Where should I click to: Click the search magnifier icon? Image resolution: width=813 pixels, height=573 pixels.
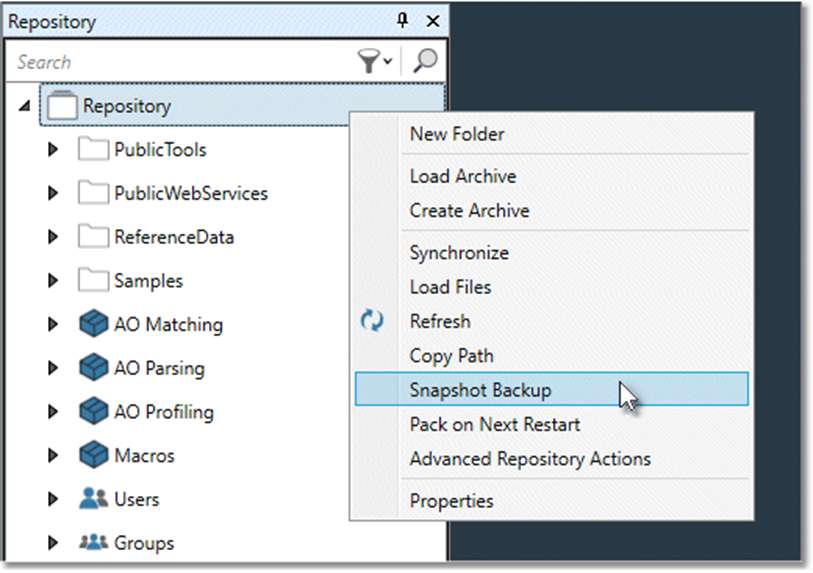tap(426, 61)
